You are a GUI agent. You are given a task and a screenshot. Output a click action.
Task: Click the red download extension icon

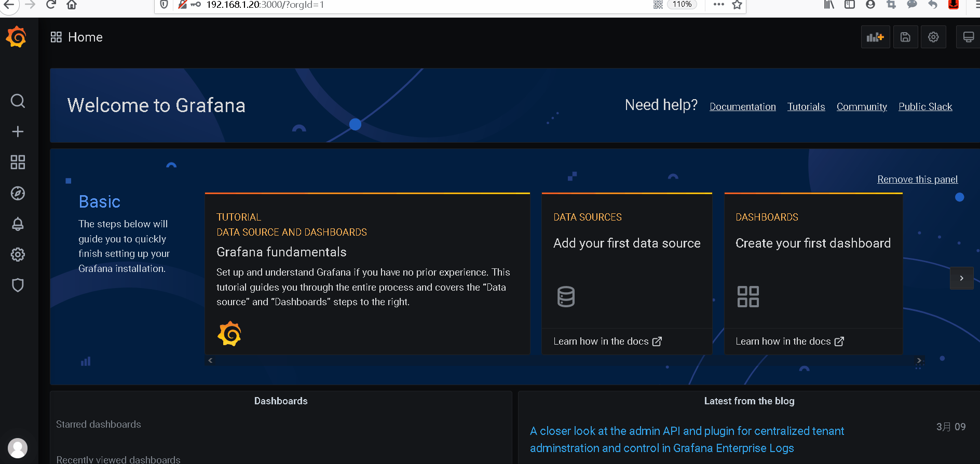pos(954,5)
